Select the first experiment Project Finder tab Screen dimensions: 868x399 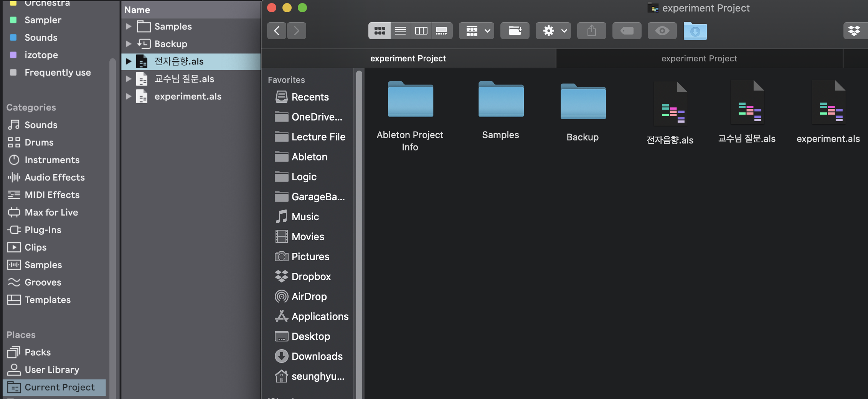point(408,58)
